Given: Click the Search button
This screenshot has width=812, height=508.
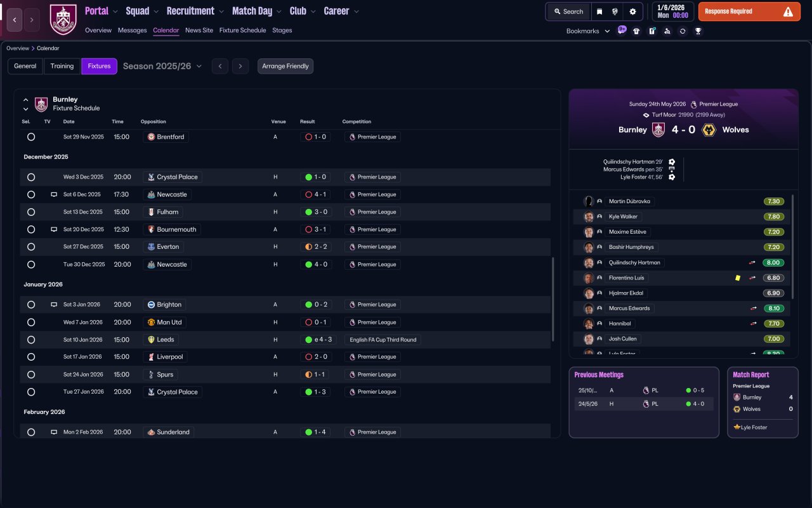Looking at the screenshot, I should 568,11.
